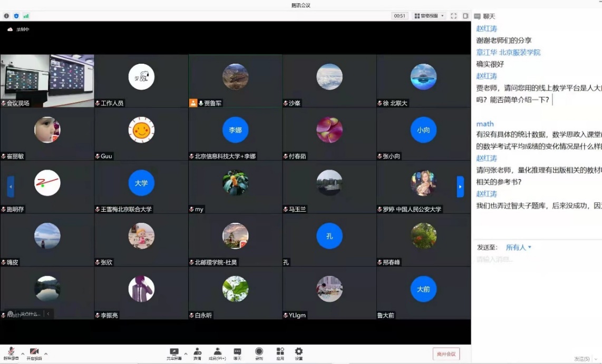Open the settings gear icon
Screen dimensions: 602x364
coord(299,352)
